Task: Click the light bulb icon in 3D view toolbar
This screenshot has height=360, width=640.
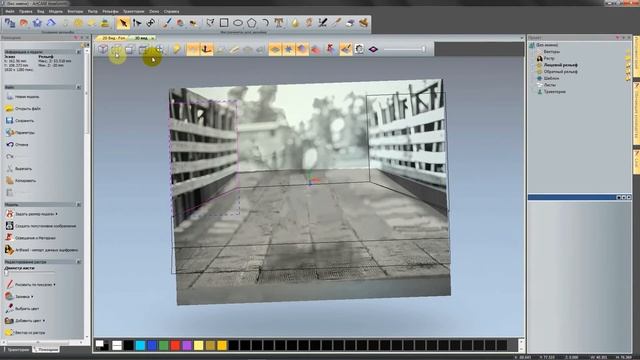Action: coord(176,49)
